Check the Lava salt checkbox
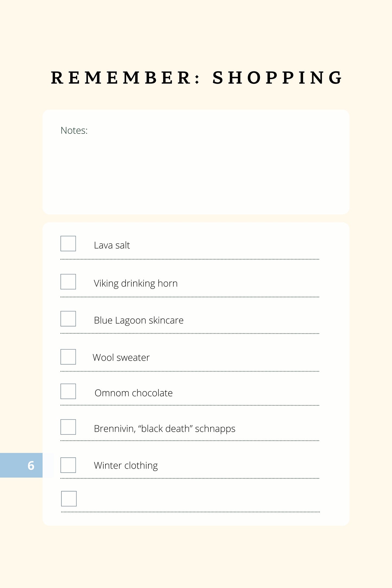This screenshot has height=588, width=392. [x=68, y=244]
